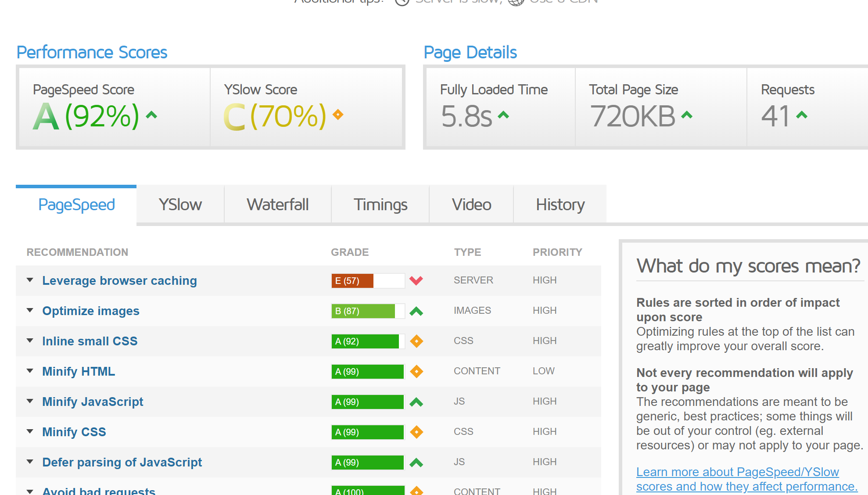
Task: Open the Defer parsing of JavaScript recommendation
Action: 122,462
